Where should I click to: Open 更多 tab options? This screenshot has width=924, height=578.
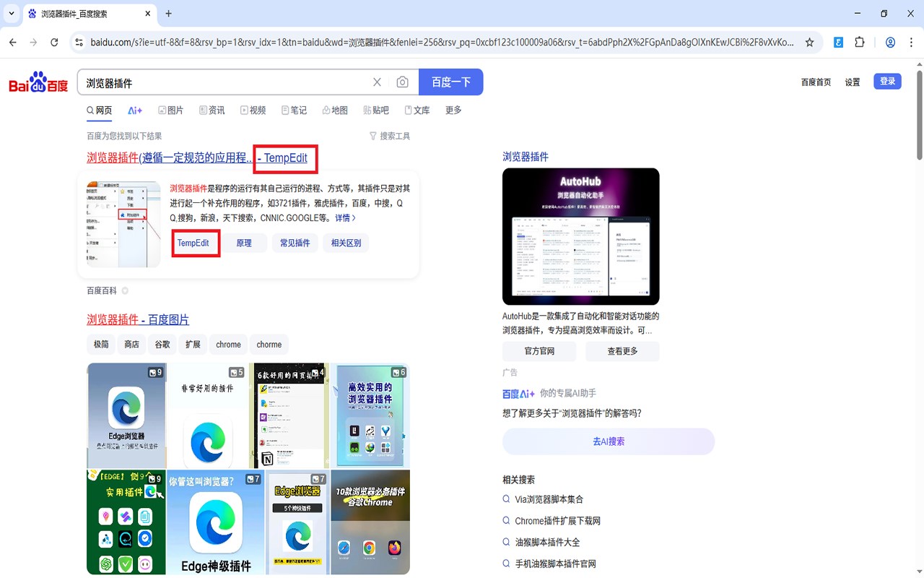pos(453,111)
